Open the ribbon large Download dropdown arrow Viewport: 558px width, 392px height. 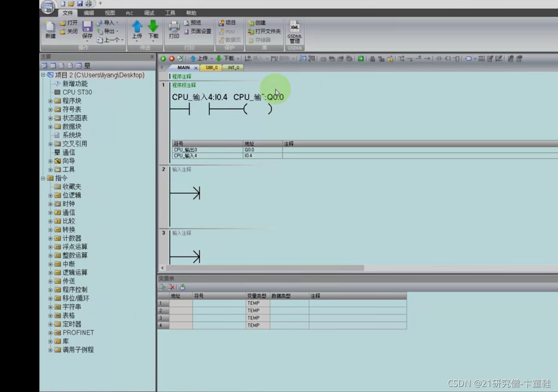click(x=153, y=42)
